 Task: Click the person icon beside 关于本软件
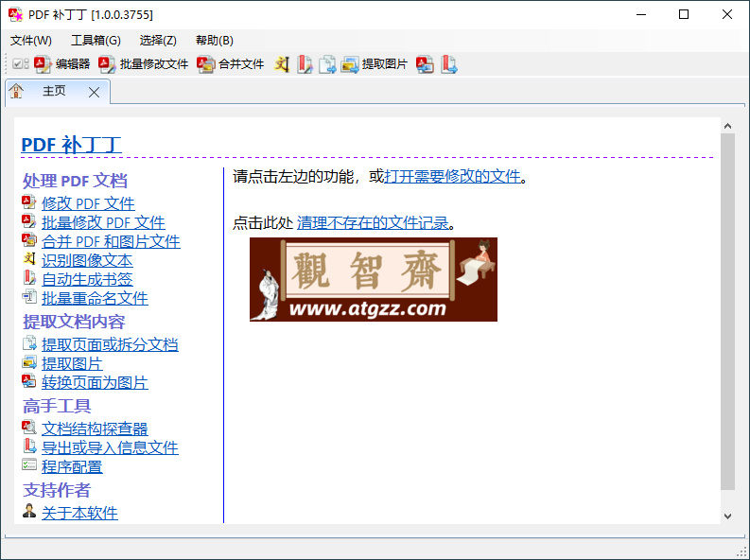pos(29,511)
